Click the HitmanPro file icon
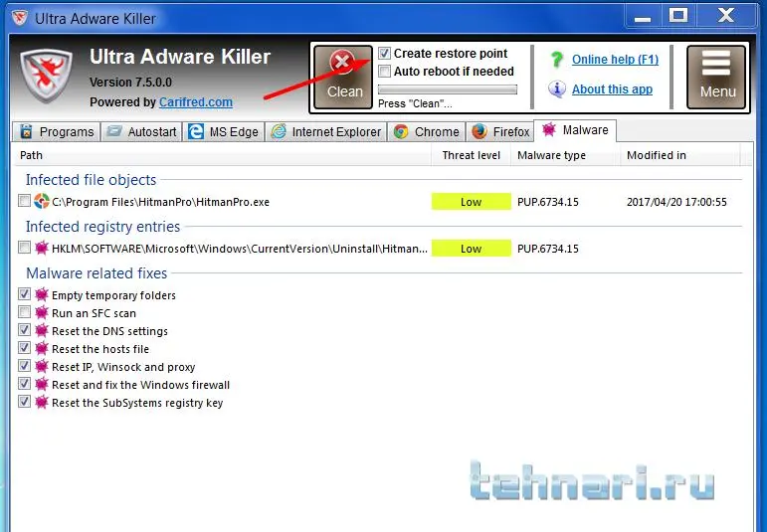This screenshot has height=532, width=767. click(42, 201)
